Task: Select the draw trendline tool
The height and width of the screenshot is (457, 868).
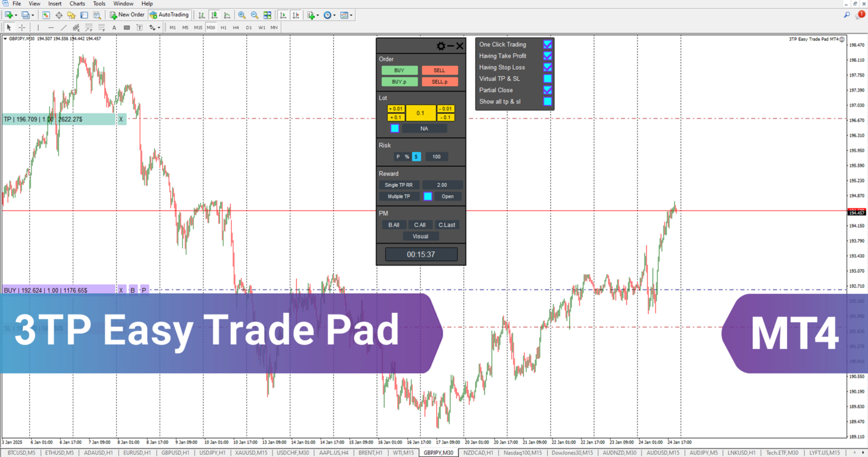Action: [63, 28]
